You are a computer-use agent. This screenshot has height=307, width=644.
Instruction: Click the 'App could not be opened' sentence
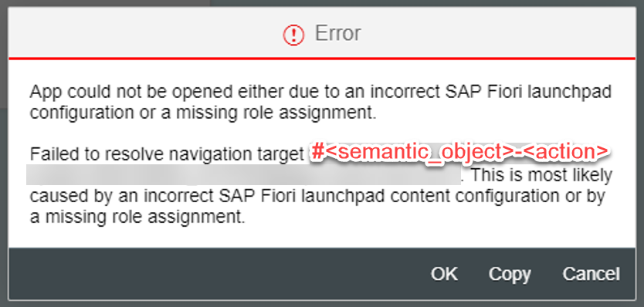coord(320,102)
